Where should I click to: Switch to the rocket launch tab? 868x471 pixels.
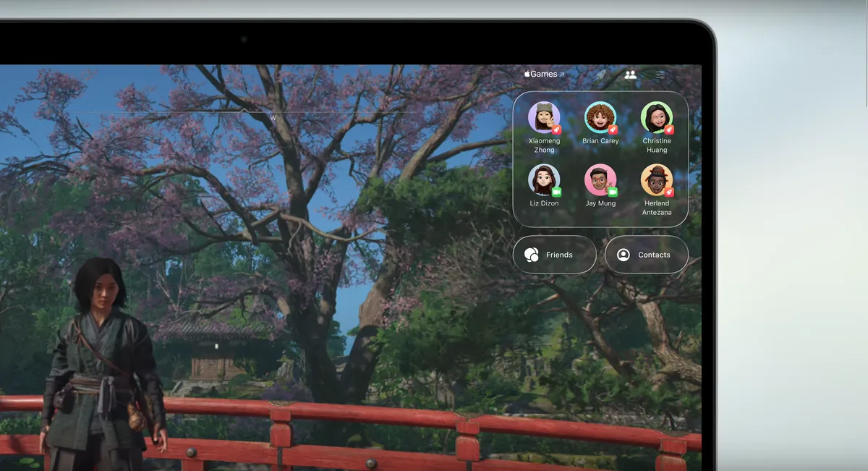600,75
